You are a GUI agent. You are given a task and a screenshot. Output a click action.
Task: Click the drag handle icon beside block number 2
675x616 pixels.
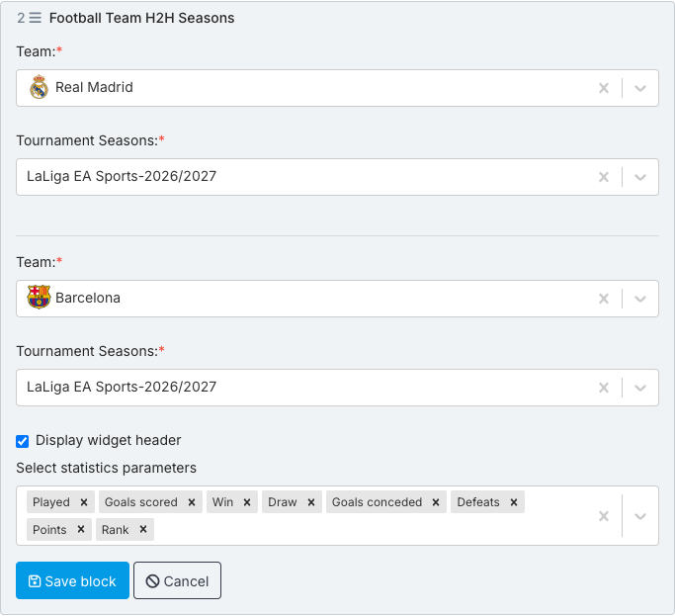point(36,18)
